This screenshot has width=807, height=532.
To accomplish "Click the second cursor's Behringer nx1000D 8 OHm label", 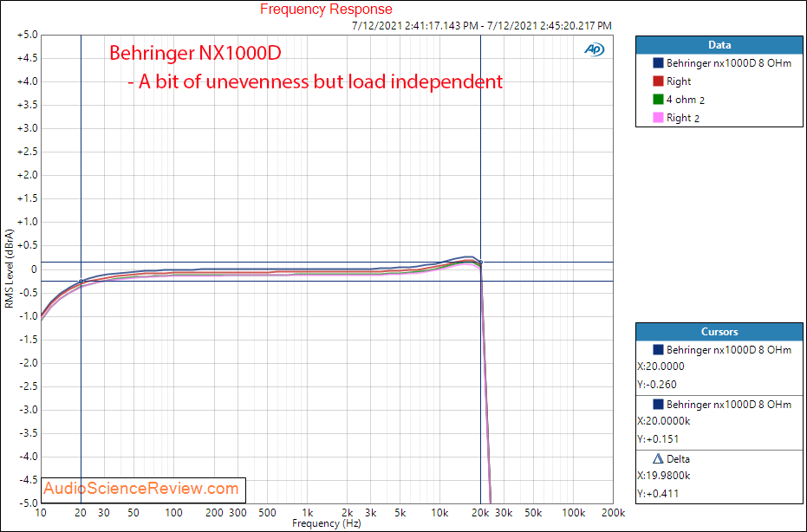I will [x=728, y=405].
